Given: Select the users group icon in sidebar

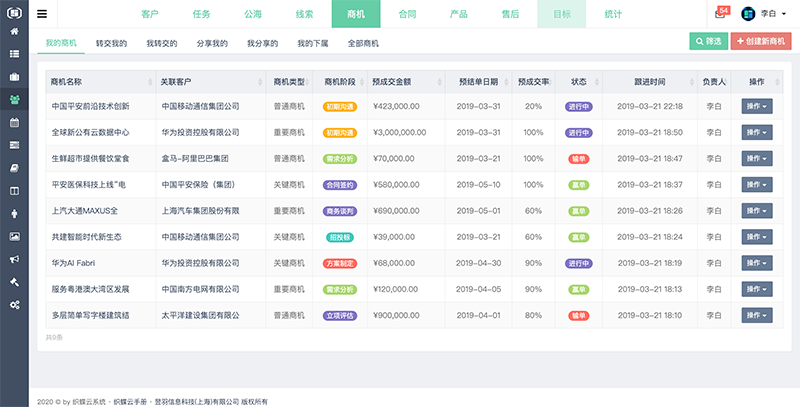Looking at the screenshot, I should click(x=14, y=99).
